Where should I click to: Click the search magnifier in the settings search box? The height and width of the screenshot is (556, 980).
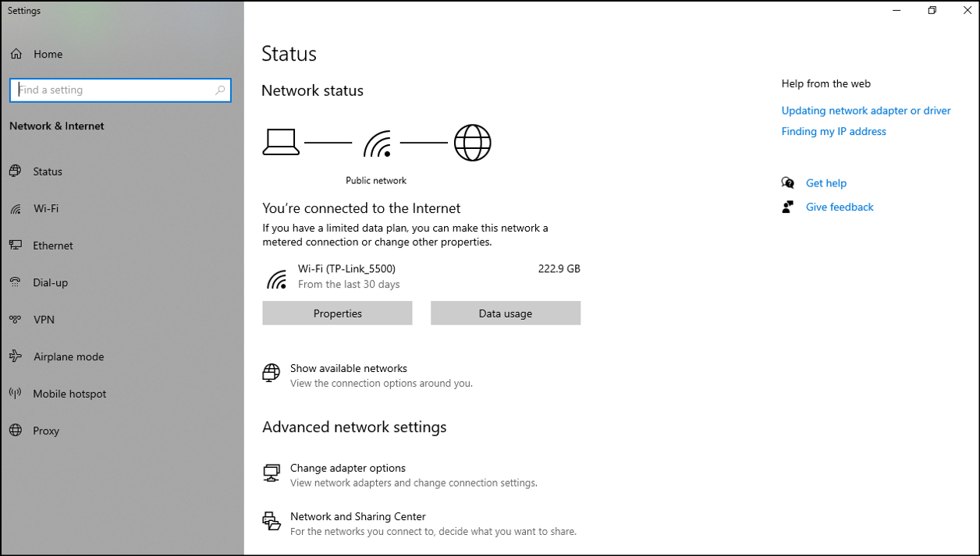point(221,90)
